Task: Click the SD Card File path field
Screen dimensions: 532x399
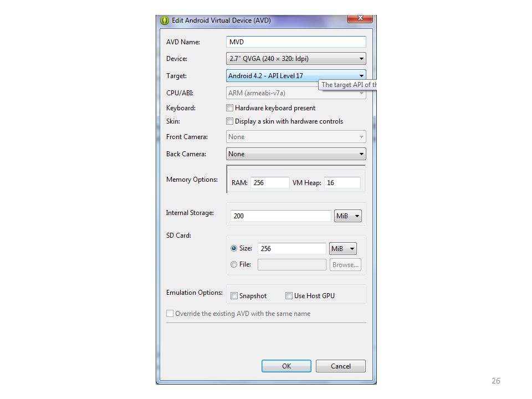Action: coord(292,265)
